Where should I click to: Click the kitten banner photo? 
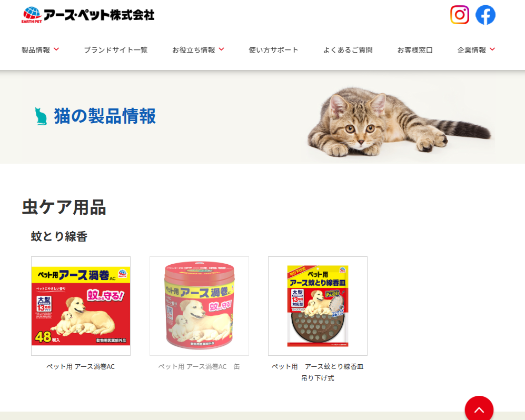(400, 121)
